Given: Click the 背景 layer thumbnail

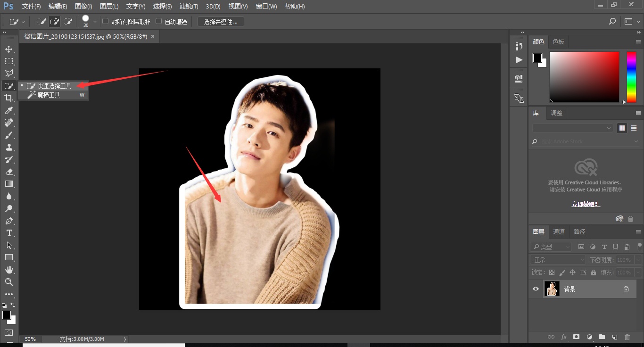Looking at the screenshot, I should (552, 289).
